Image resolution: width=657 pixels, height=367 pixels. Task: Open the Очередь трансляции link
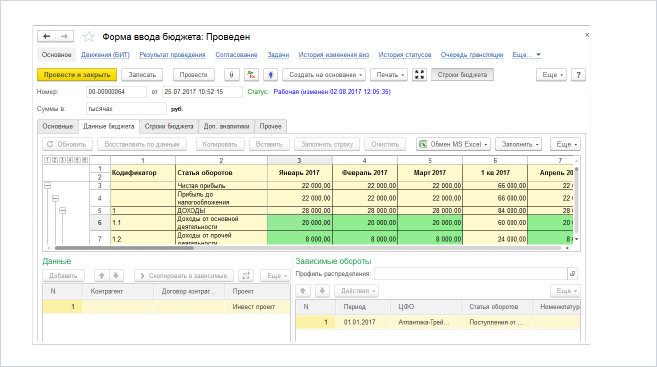[472, 54]
